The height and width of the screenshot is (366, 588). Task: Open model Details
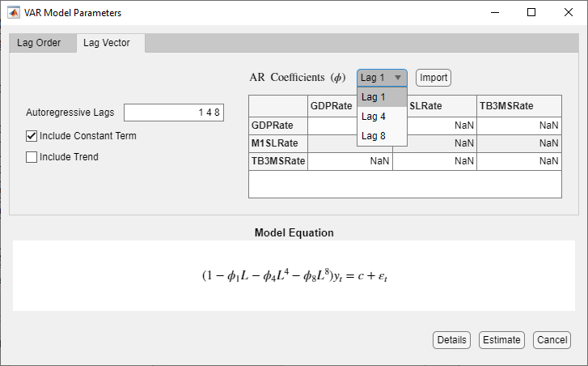click(x=452, y=340)
